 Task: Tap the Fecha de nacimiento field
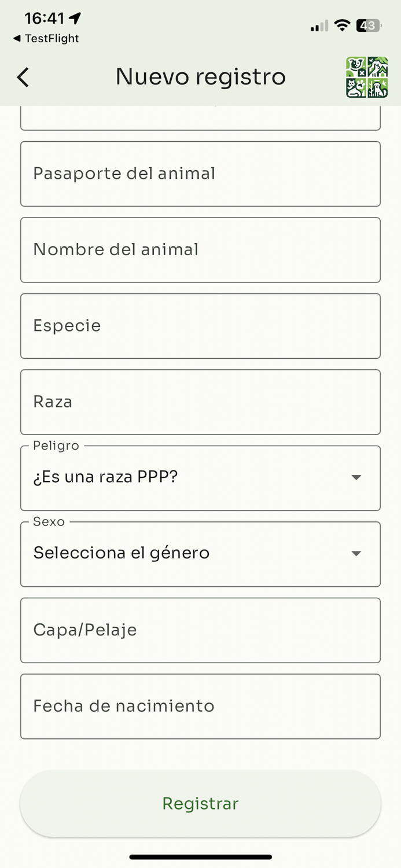coord(200,706)
